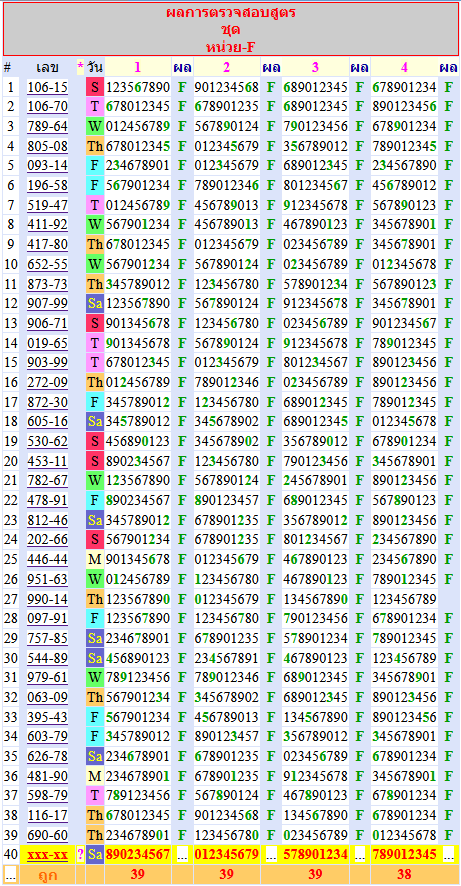
Task: Click highlighted formula 789012345 in row 40
Action: click(x=404, y=854)
